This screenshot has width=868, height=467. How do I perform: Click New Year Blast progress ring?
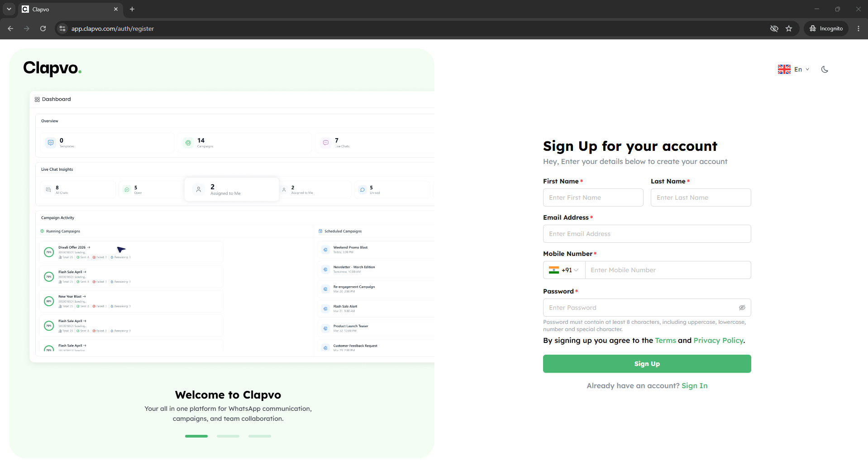coord(49,301)
